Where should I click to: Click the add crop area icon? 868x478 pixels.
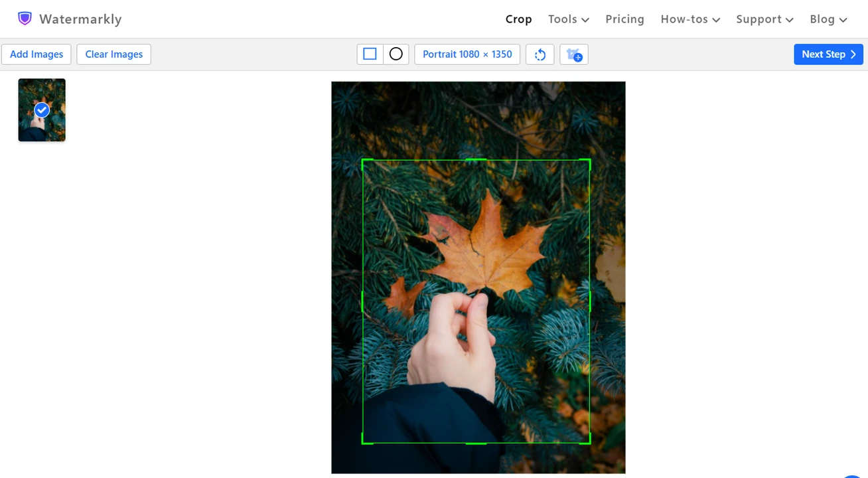pyautogui.click(x=573, y=54)
